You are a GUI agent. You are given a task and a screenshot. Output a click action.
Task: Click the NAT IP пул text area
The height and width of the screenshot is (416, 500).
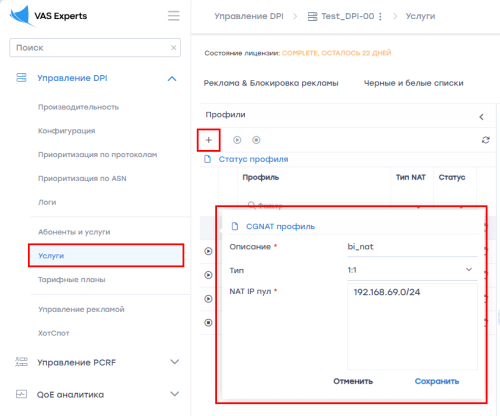point(412,326)
